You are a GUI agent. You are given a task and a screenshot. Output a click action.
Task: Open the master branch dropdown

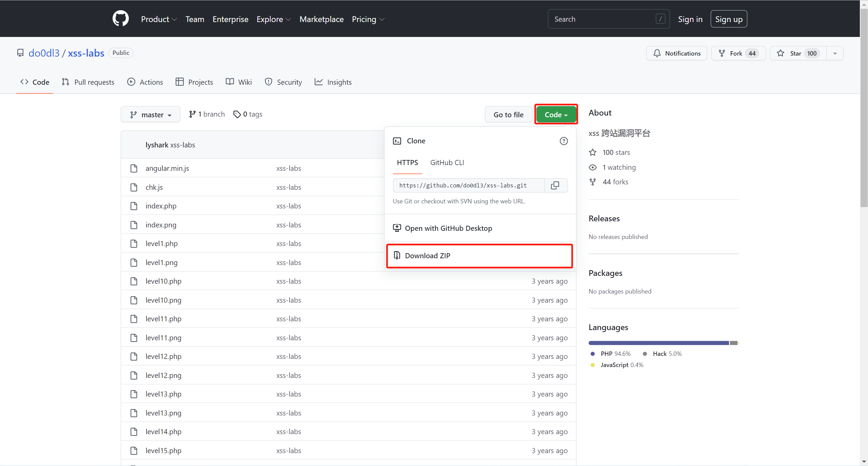(151, 115)
